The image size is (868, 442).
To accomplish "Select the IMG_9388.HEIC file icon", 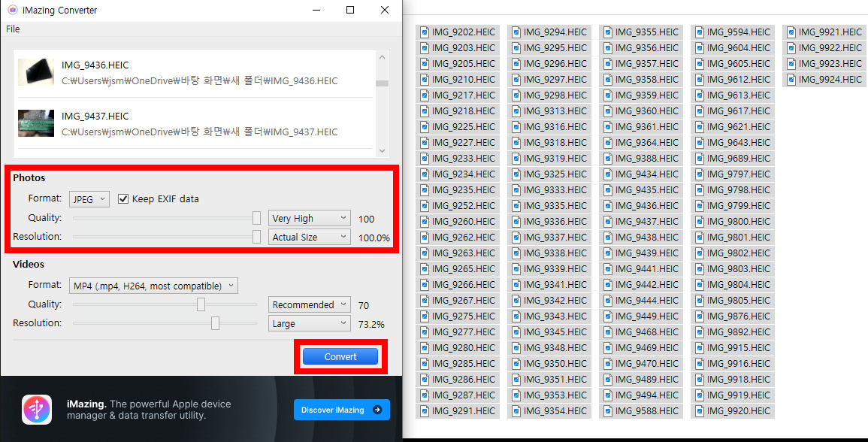I will 608,159.
